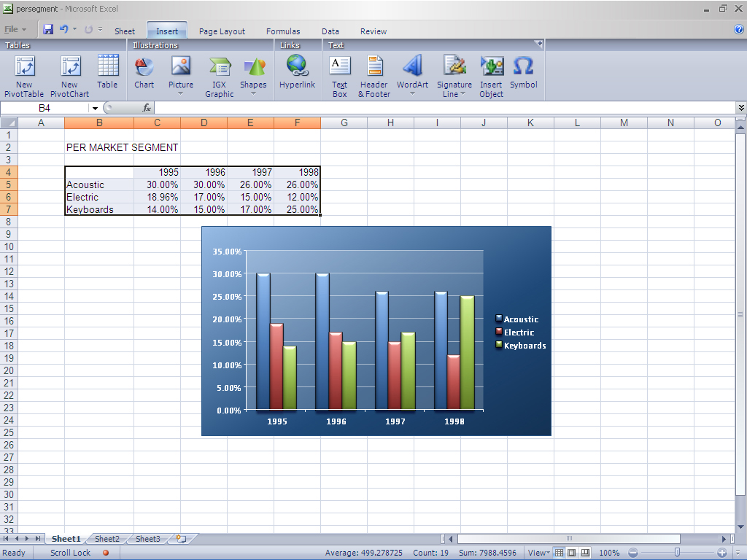Enable Page Break Preview view
Screen dimensions: 747x560
point(584,553)
